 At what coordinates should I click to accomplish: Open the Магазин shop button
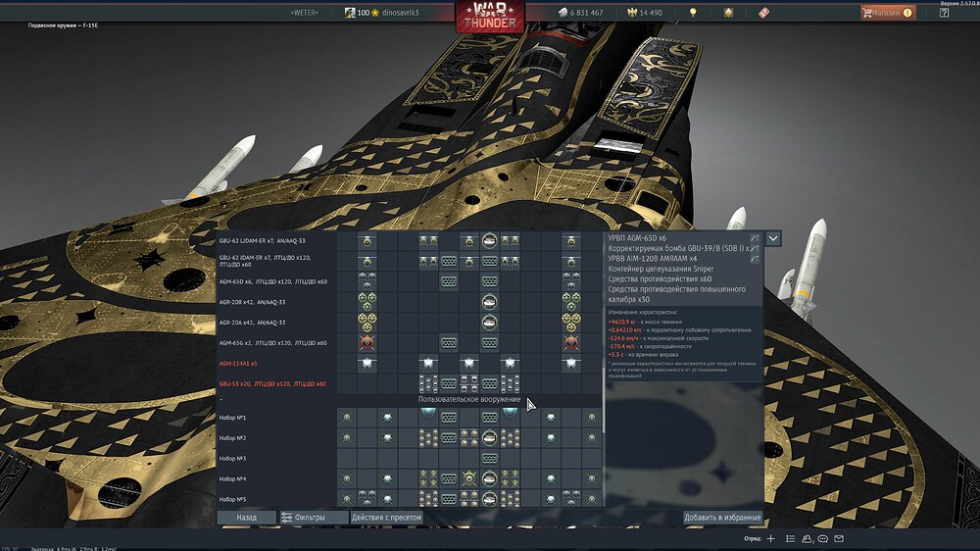[888, 13]
